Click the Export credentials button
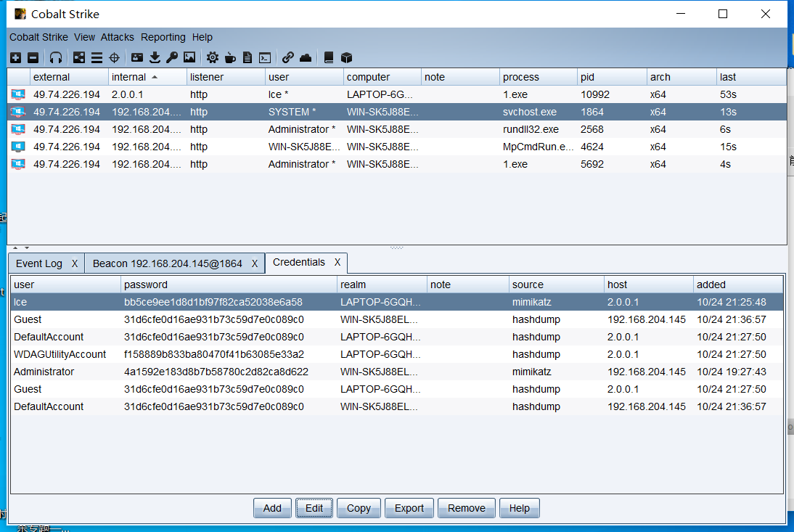The width and height of the screenshot is (794, 532). (x=409, y=508)
